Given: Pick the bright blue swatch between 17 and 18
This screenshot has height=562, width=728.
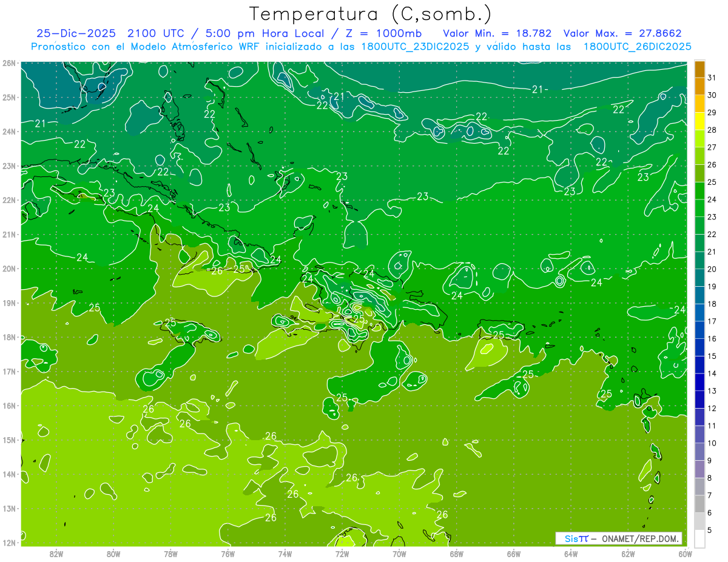Looking at the screenshot, I should pos(699,312).
